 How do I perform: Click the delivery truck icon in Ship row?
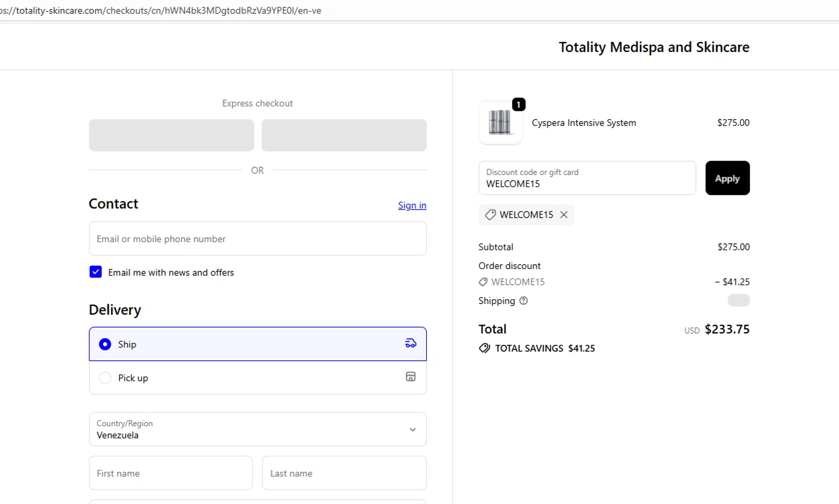tap(411, 343)
